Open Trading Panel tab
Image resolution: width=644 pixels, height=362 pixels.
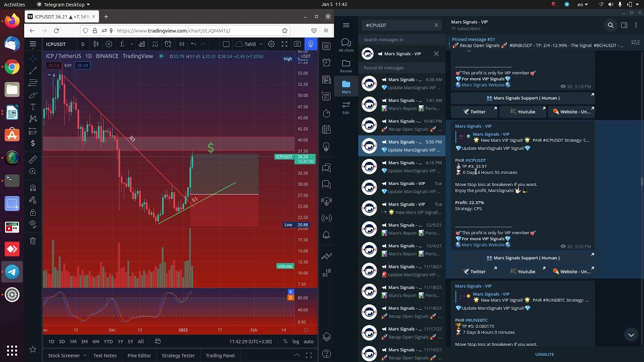point(220,355)
